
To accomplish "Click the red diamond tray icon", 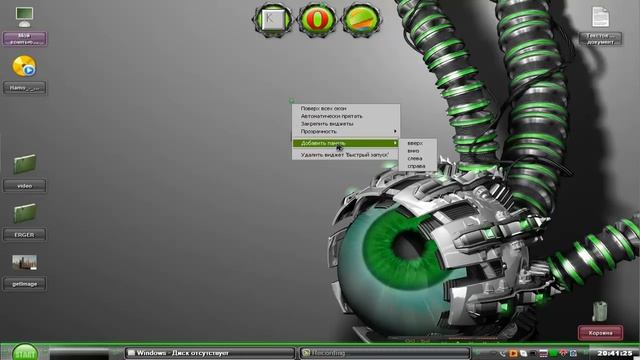I will point(563,353).
